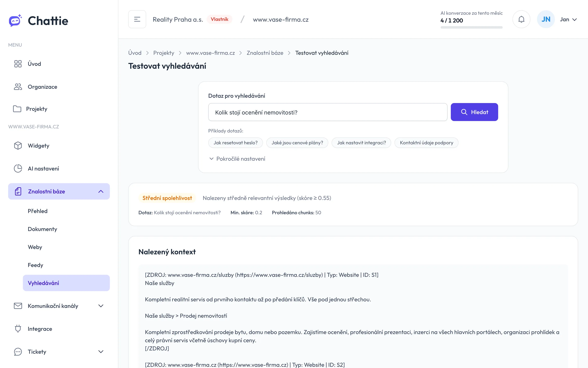The height and width of the screenshot is (368, 588).
Task: Collapse the Znalostní báze submenu chevron
Action: click(101, 191)
